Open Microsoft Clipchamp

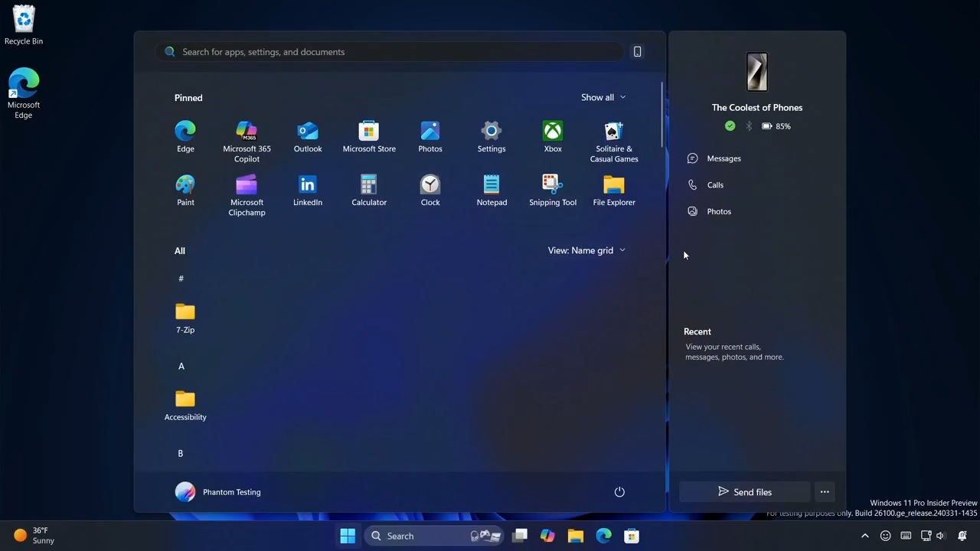tap(247, 196)
